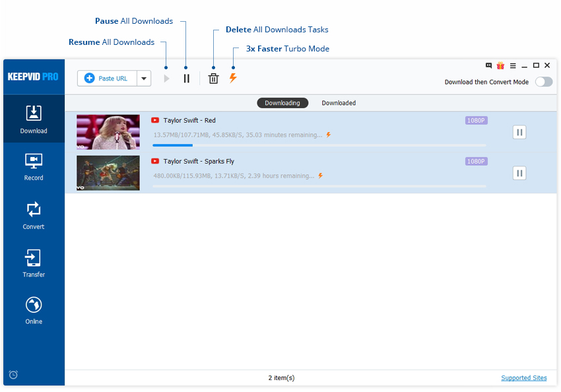Click the YouTube icon beside Taylor Swift - Red
The width and height of the screenshot is (561, 392).
(x=155, y=120)
